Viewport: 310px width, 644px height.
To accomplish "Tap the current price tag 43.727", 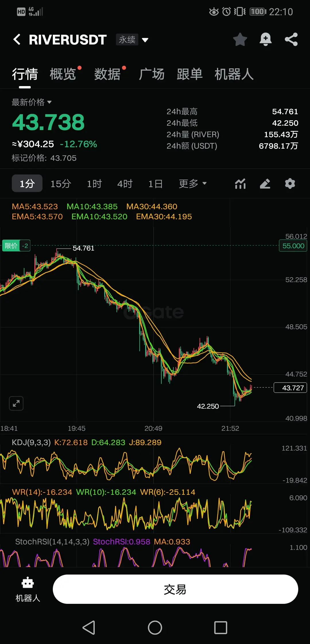I will pyautogui.click(x=290, y=388).
